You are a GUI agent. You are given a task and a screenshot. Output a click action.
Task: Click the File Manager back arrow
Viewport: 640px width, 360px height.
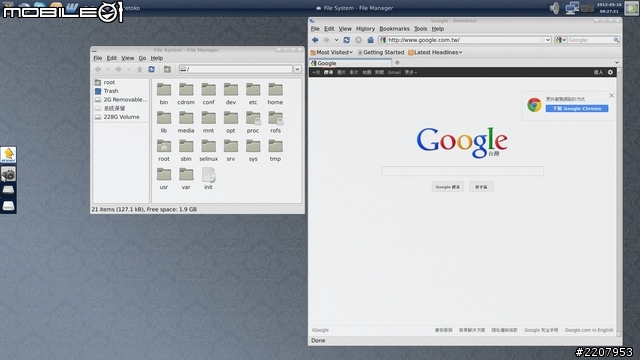pos(98,69)
